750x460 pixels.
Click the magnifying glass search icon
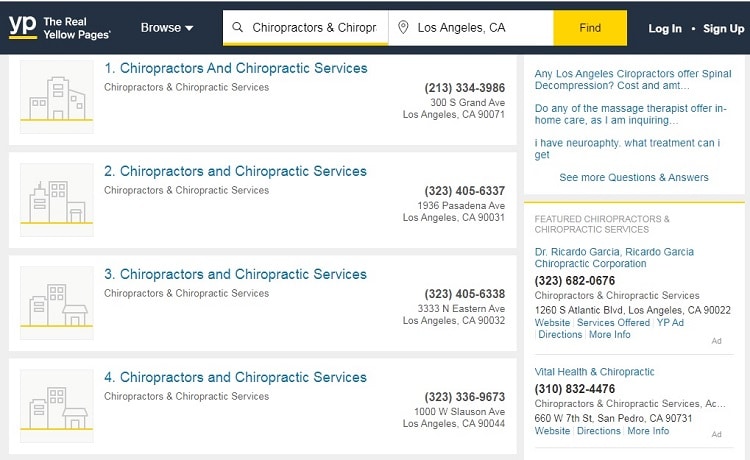[x=237, y=27]
